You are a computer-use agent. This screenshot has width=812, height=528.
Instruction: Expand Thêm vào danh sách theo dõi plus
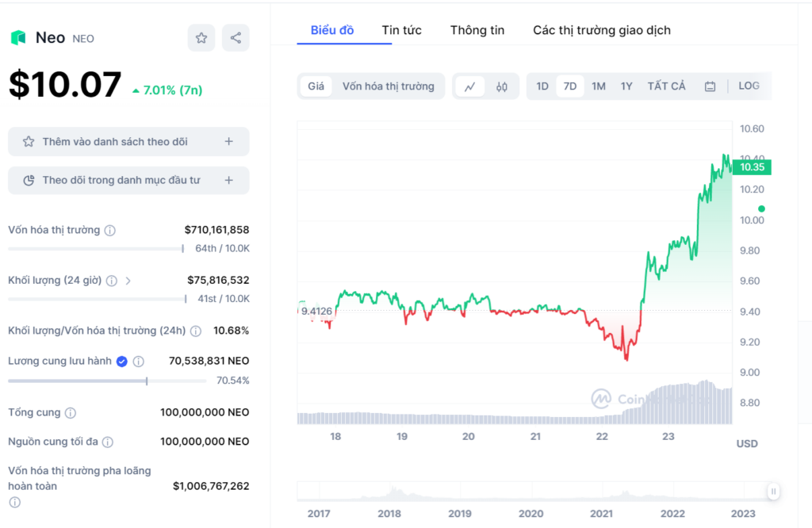click(x=228, y=141)
